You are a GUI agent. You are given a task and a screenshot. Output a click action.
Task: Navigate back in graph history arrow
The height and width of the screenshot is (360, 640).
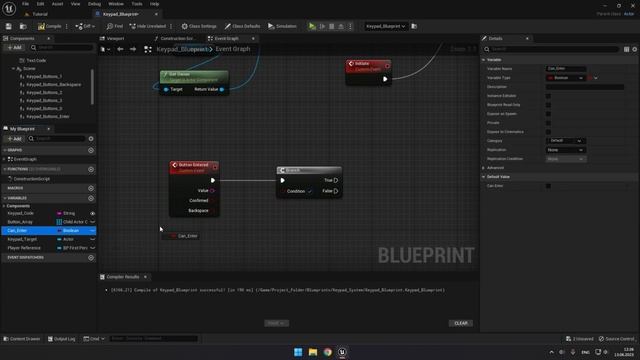(x=120, y=49)
